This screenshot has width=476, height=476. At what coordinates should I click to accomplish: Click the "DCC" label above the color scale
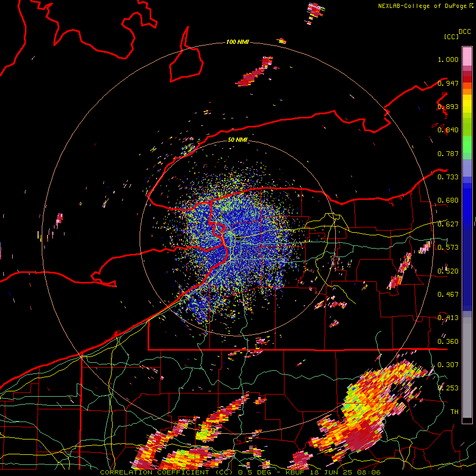click(x=464, y=32)
